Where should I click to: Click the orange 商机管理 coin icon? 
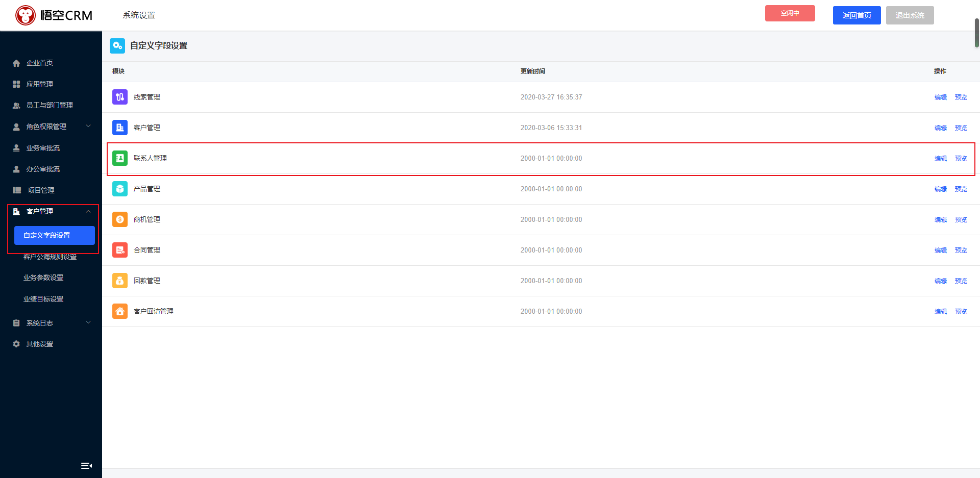[x=120, y=219]
